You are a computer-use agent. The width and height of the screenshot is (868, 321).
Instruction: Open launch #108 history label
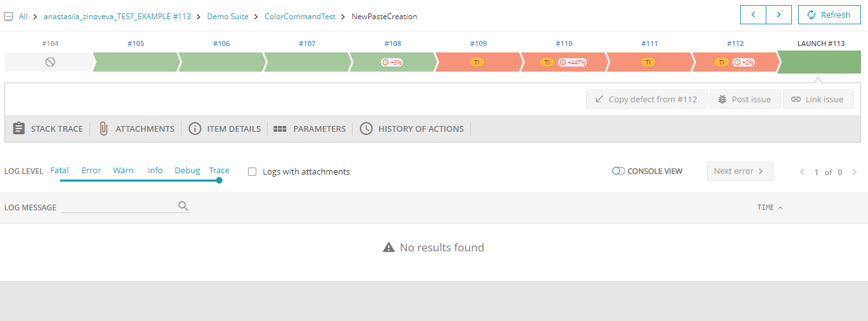[392, 43]
